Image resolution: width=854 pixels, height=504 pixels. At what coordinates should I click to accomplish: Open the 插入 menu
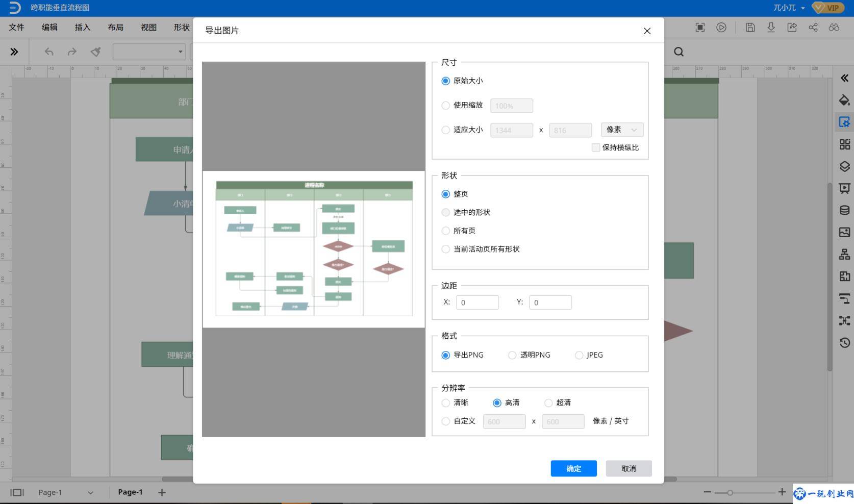(x=83, y=27)
